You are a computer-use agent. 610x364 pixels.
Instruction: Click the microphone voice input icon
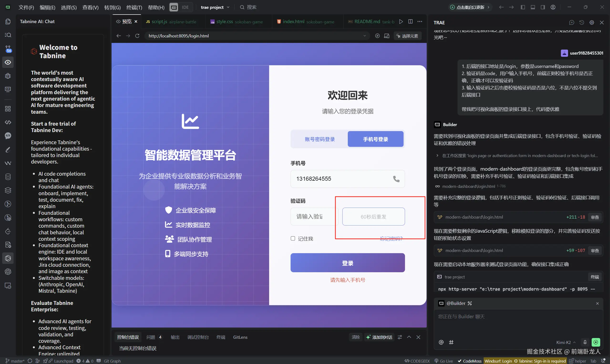[585, 342]
